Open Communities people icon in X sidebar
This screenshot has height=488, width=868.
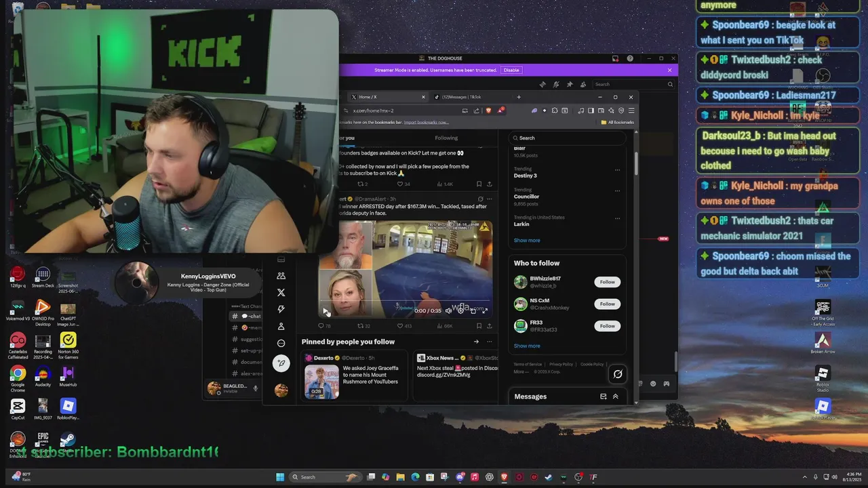click(x=281, y=276)
